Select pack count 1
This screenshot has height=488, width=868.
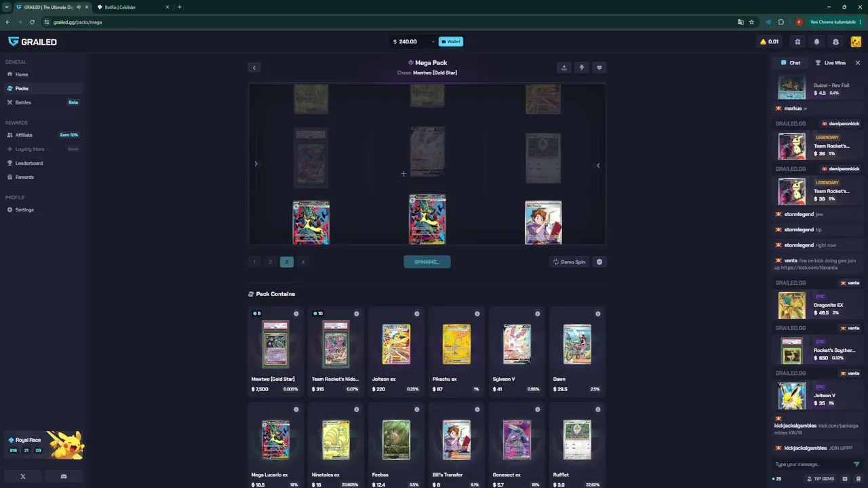pyautogui.click(x=254, y=262)
